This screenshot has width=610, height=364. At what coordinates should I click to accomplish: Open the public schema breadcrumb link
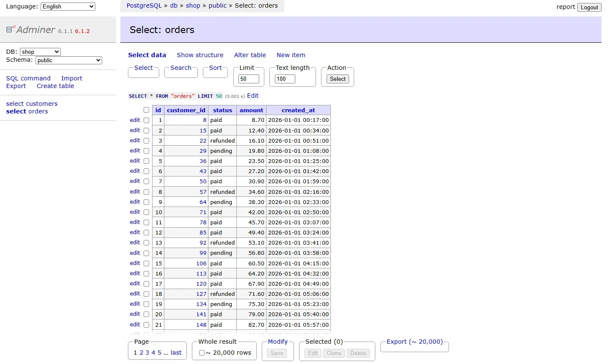click(x=218, y=6)
